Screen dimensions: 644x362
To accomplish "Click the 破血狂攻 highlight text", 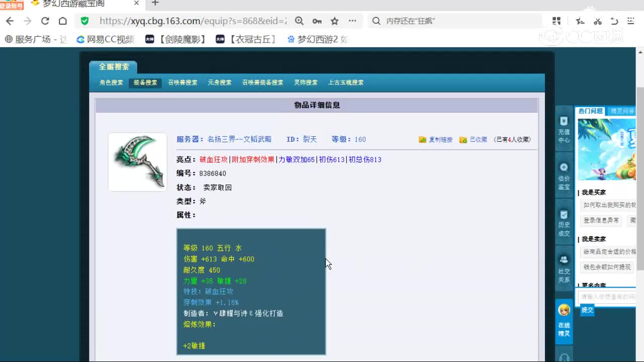I will point(214,159).
